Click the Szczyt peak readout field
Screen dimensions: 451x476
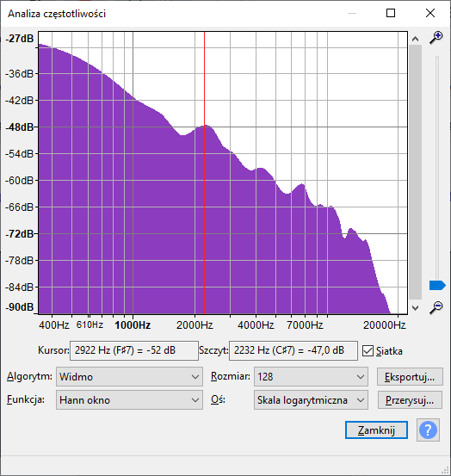click(x=293, y=350)
